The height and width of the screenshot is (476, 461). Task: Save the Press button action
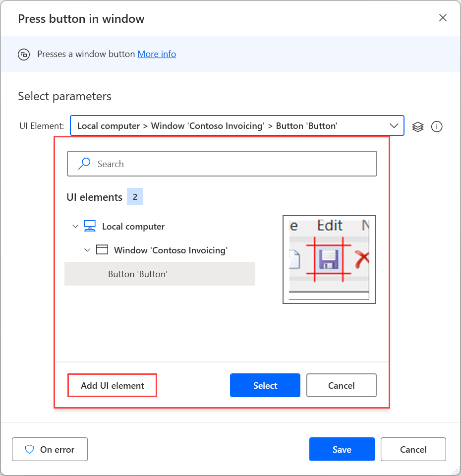[342, 449]
